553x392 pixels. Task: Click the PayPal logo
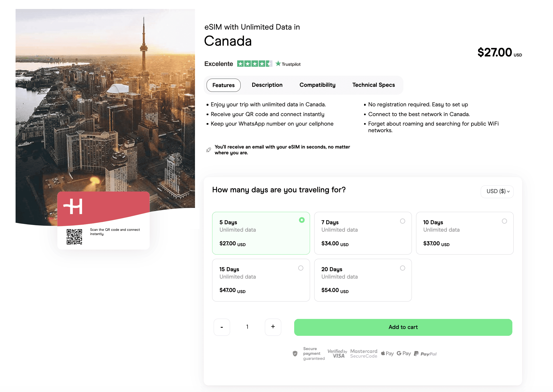[x=425, y=354]
